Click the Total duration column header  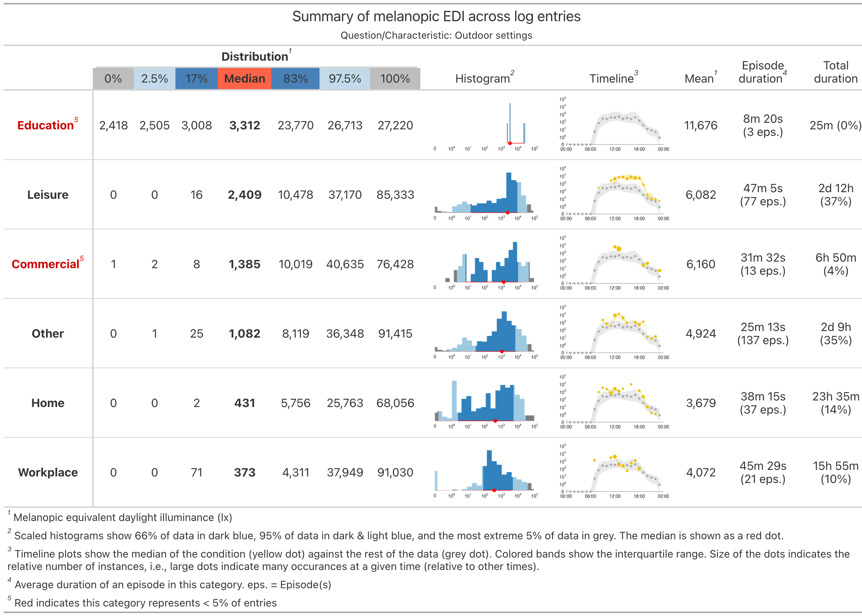pyautogui.click(x=835, y=72)
